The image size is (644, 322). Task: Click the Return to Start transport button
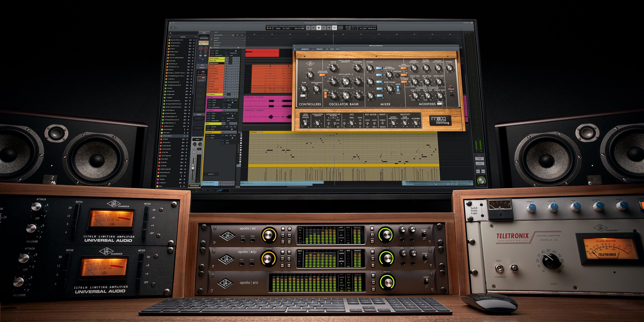(308, 28)
